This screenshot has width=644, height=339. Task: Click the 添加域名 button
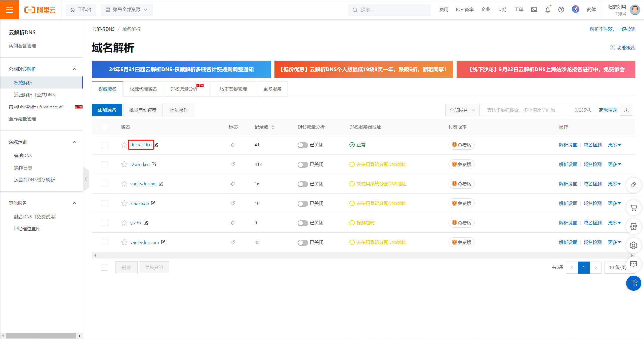point(107,110)
